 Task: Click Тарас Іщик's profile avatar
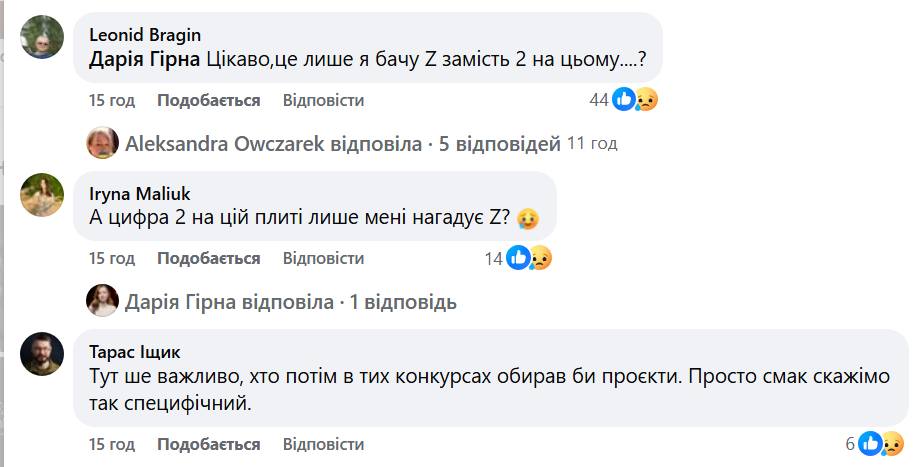pyautogui.click(x=40, y=353)
